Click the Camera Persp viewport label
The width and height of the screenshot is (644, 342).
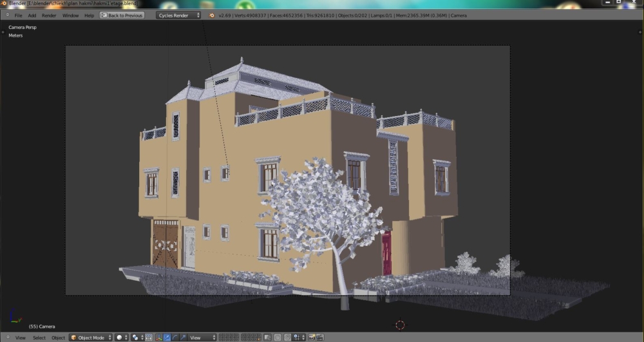pos(23,27)
